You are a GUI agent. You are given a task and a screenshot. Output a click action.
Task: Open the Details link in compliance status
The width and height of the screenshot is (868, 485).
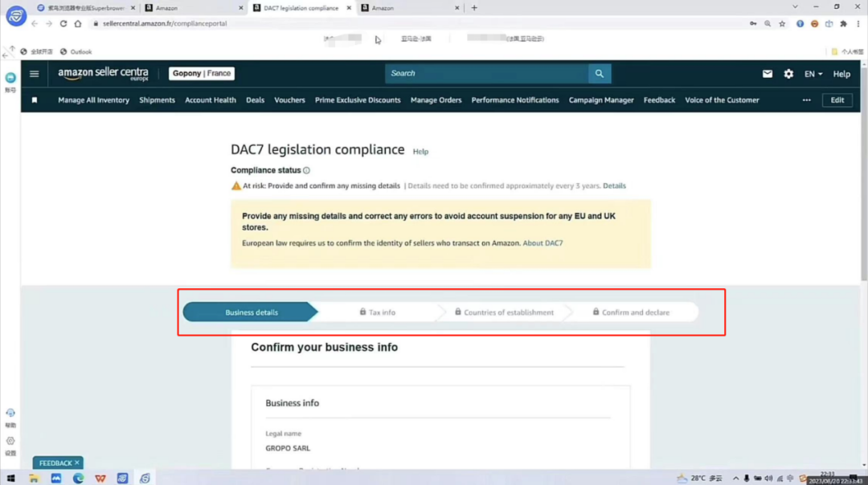(615, 185)
